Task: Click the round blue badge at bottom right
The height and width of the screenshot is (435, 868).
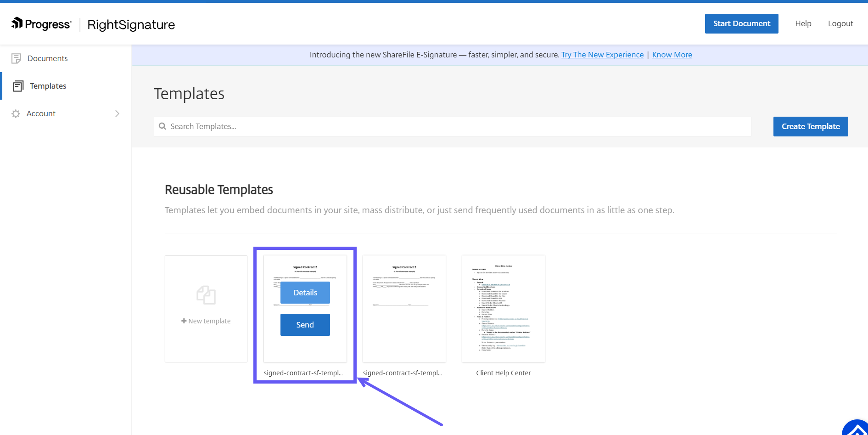Action: 857,429
